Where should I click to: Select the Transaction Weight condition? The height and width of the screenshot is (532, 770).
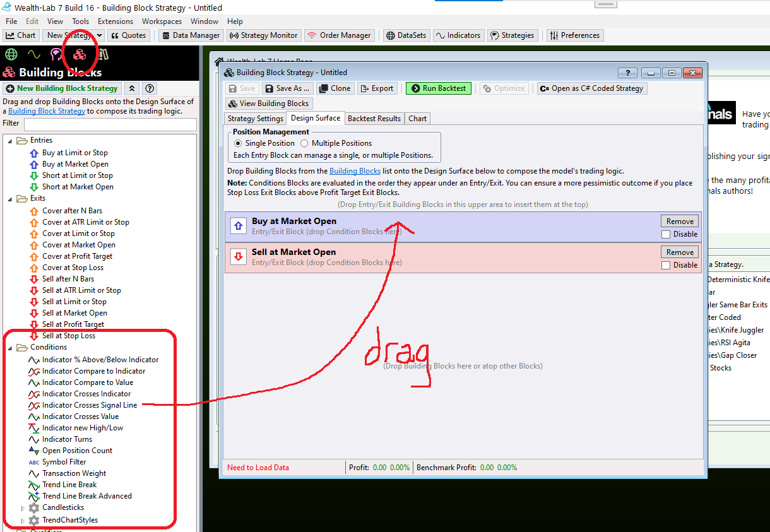click(x=74, y=473)
